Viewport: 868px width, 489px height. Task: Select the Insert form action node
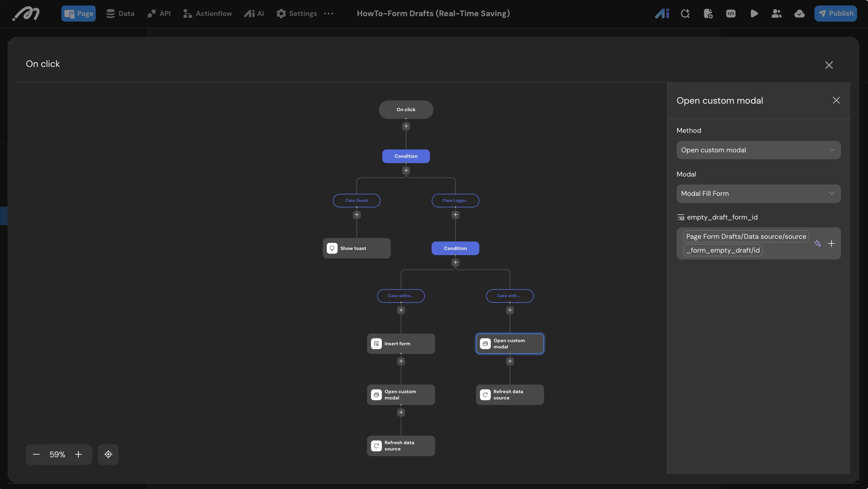coord(401,344)
